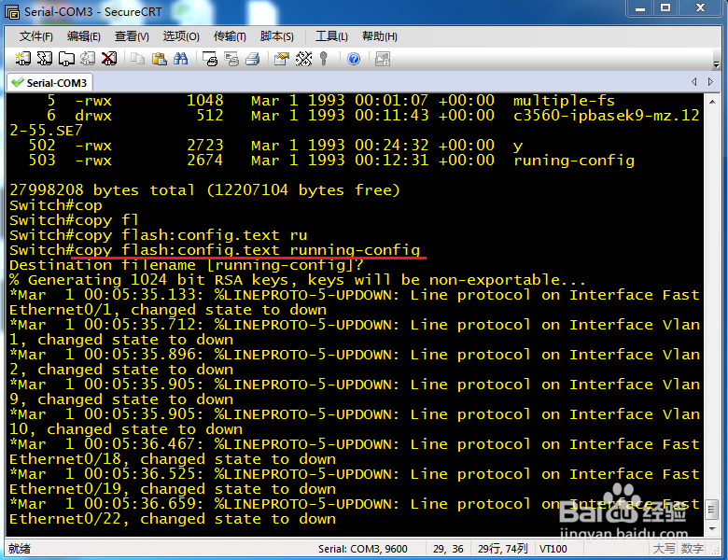728x560 pixels.
Task: Click the 就绪 ready status text
Action: pos(20,549)
